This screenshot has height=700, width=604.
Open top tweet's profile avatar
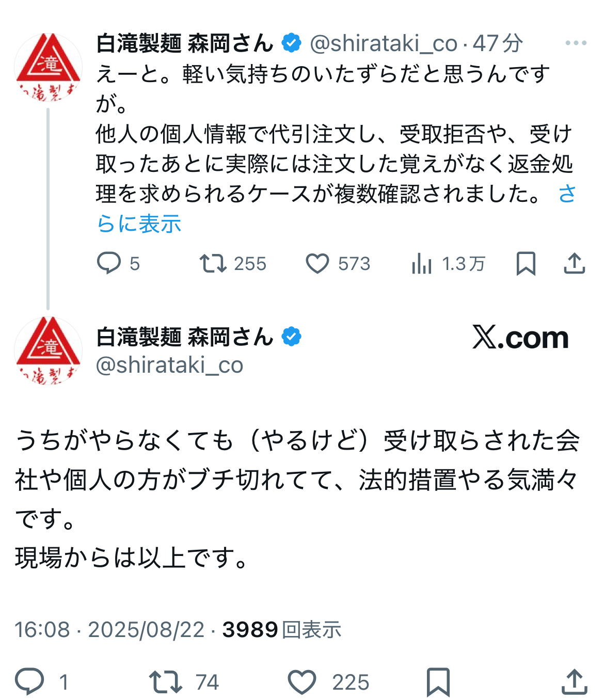pyautogui.click(x=48, y=67)
